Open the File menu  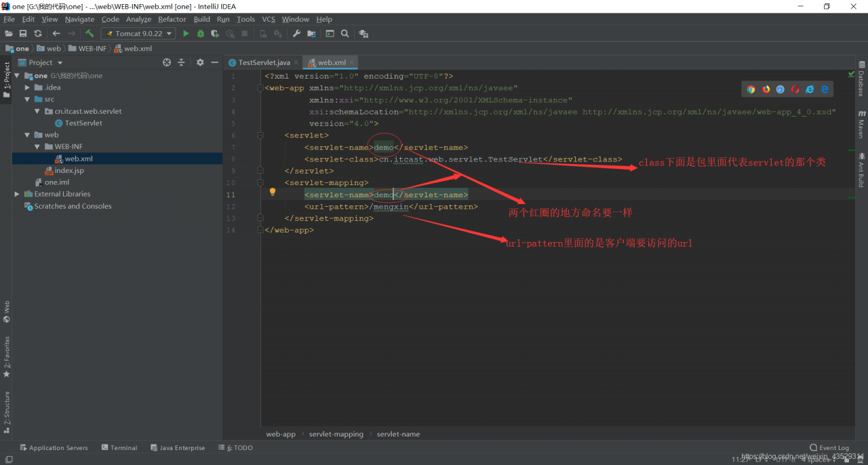click(x=9, y=19)
